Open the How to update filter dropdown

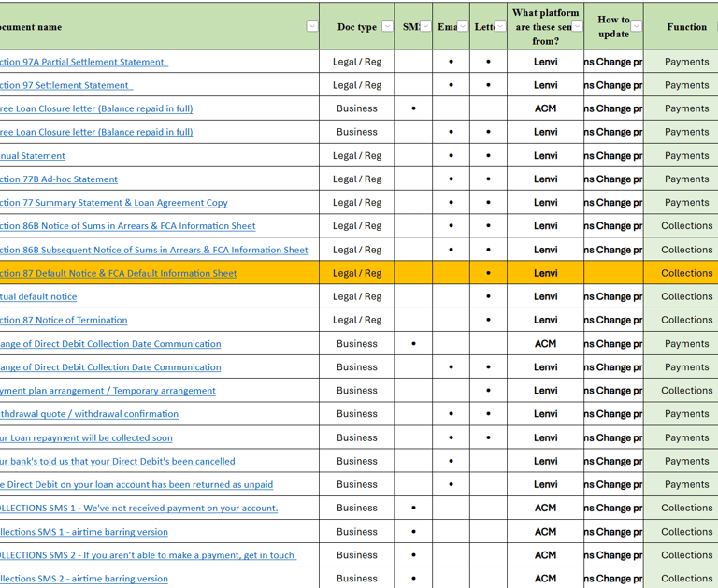pos(637,26)
